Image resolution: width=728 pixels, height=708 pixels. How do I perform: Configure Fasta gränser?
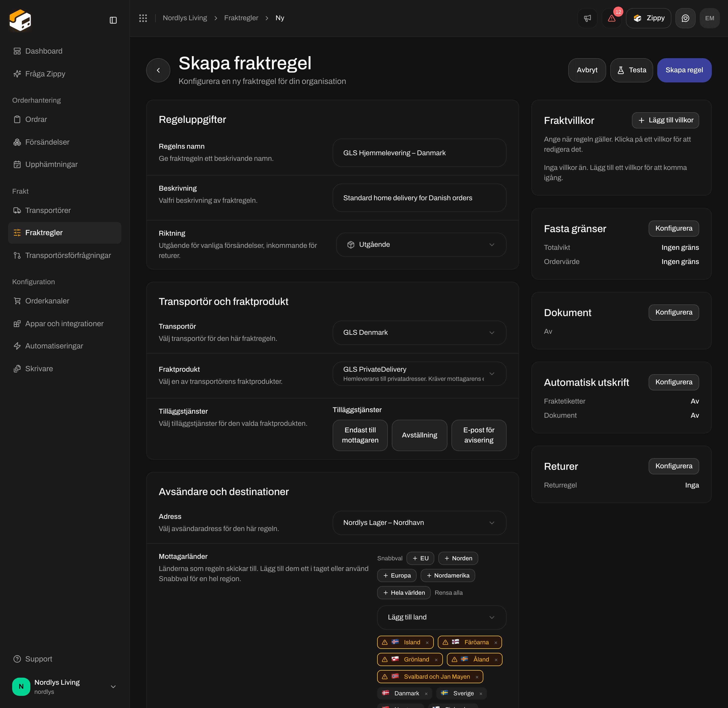tap(673, 228)
